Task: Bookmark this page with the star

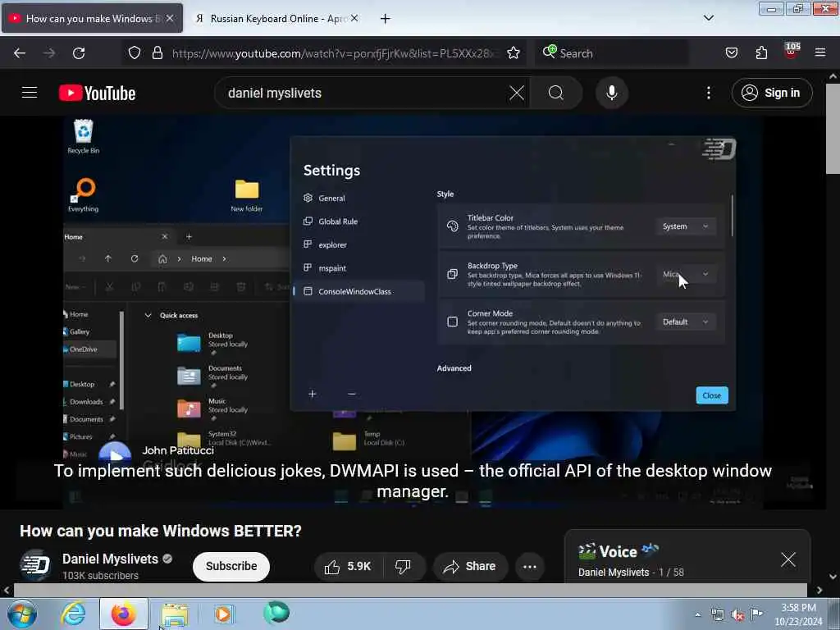Action: 514,53
